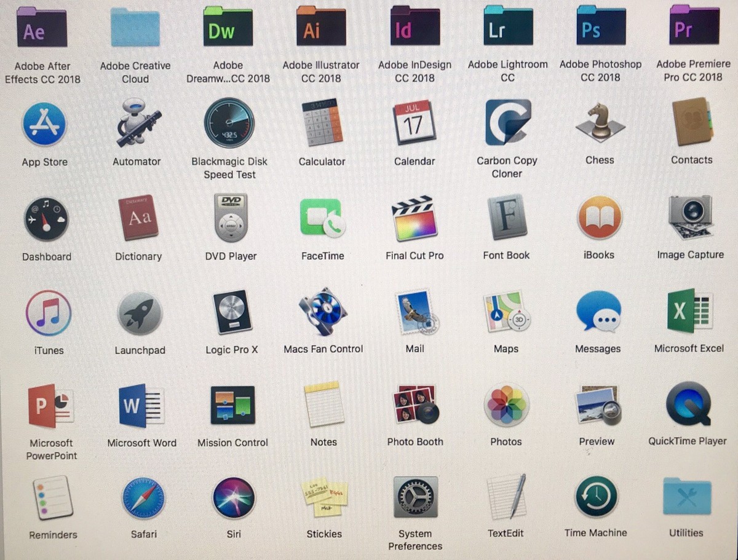The image size is (738, 560).
Task: Open the green FaceTime icon
Action: (322, 218)
